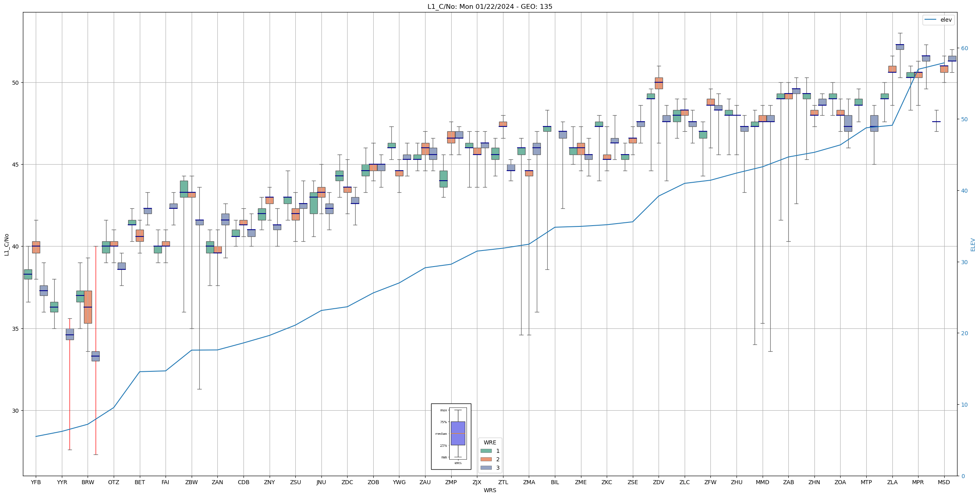Click the ELEV right axis label
Screen dimensions: 980x497
pyautogui.click(x=973, y=244)
